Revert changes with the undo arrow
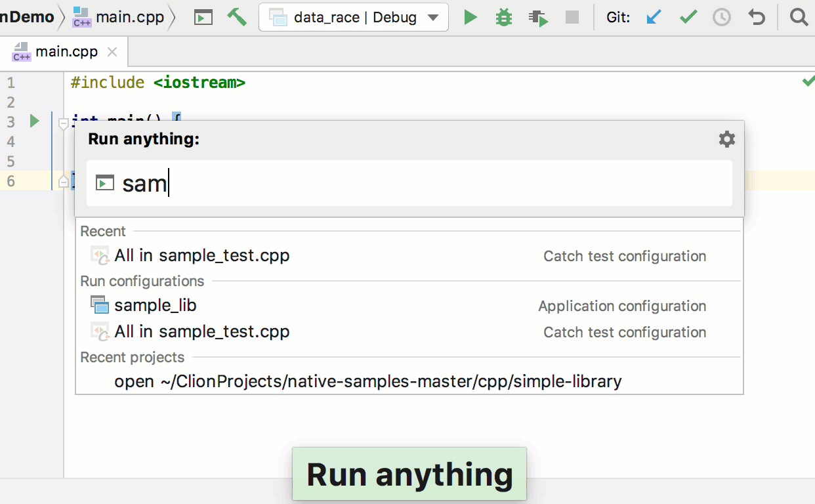 click(757, 17)
